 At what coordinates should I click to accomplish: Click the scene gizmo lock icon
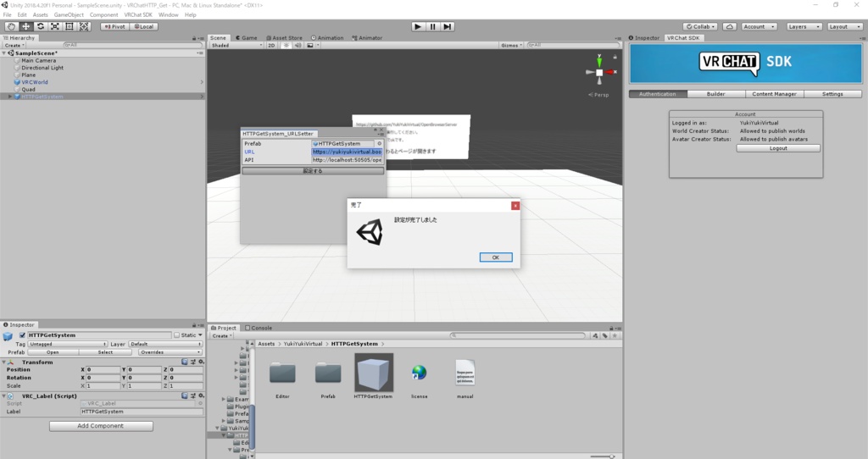(x=615, y=57)
